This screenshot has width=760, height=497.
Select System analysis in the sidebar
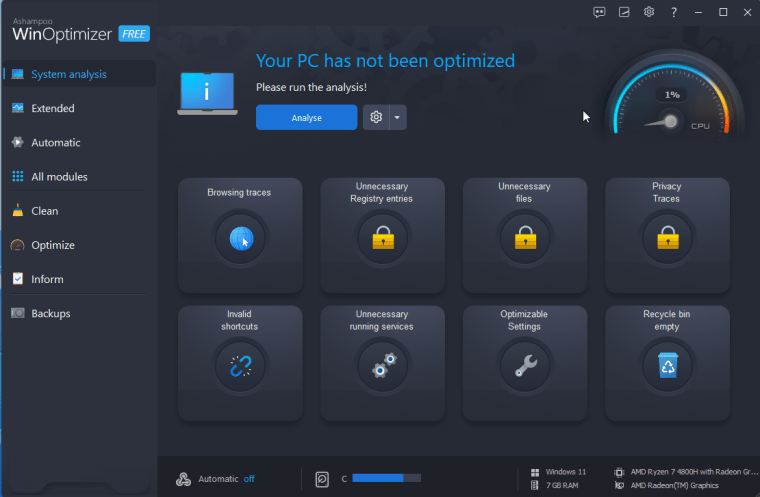(79, 74)
